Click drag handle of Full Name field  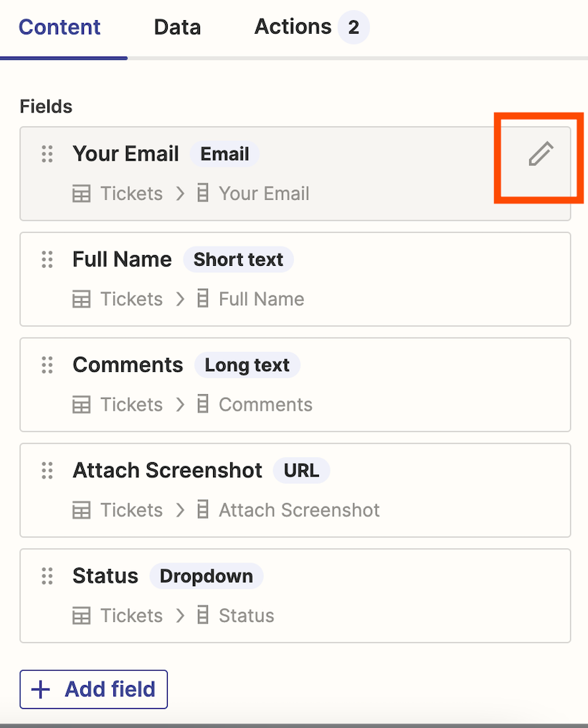[x=47, y=259]
